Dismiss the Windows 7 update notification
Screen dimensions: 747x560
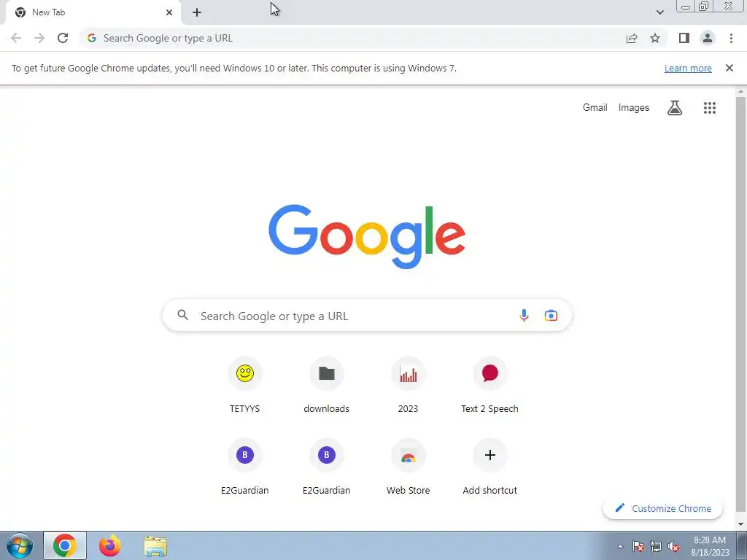[729, 68]
